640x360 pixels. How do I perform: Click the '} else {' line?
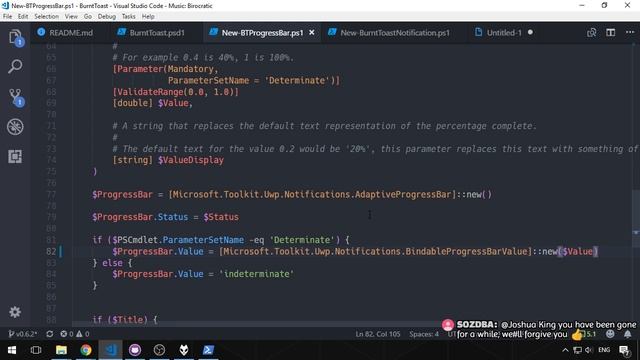tap(112, 263)
